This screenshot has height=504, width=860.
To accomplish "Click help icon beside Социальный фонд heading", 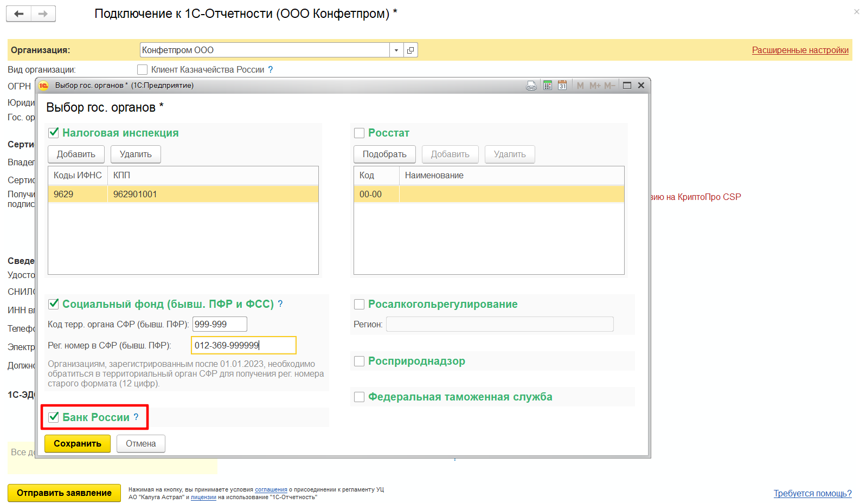I will (x=280, y=304).
